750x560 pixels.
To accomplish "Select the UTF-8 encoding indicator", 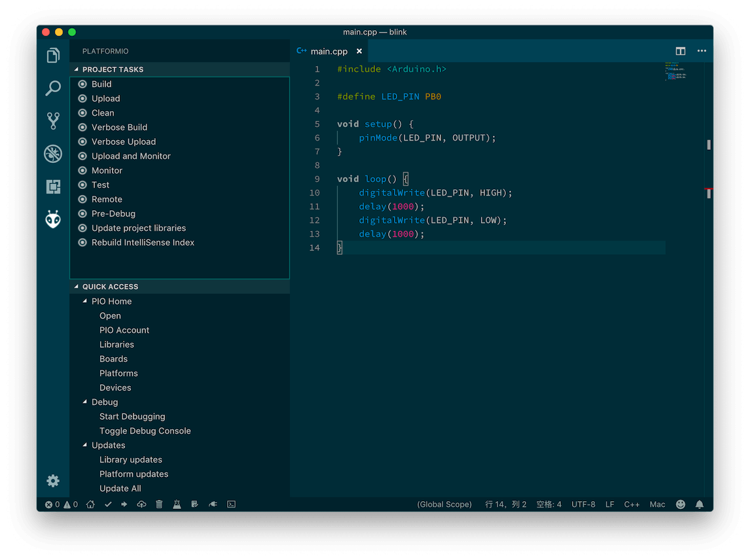I will pos(583,504).
